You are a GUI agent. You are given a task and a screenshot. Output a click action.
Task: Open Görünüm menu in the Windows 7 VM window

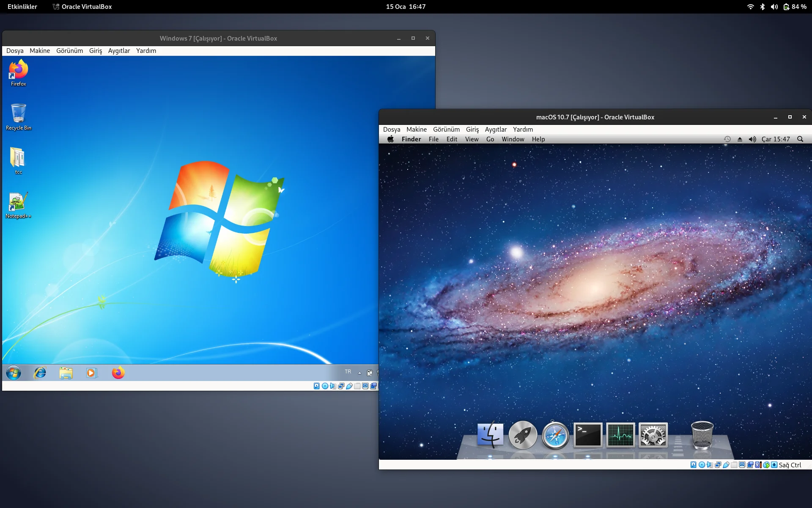click(x=70, y=51)
